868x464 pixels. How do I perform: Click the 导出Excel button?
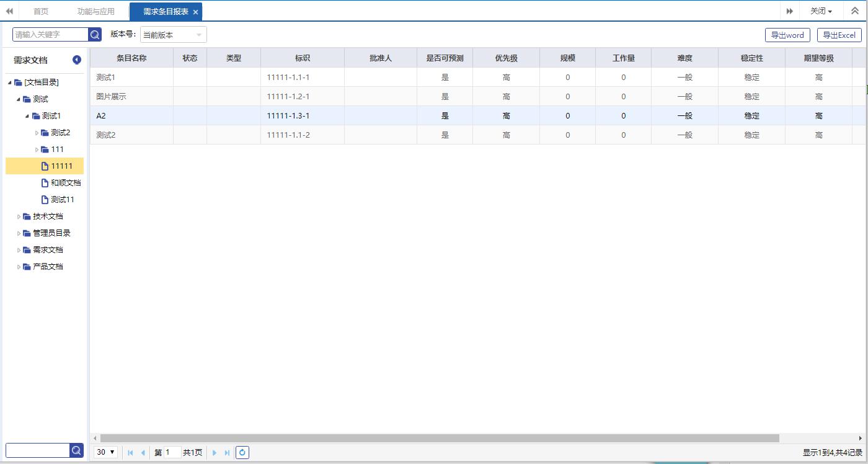click(839, 35)
